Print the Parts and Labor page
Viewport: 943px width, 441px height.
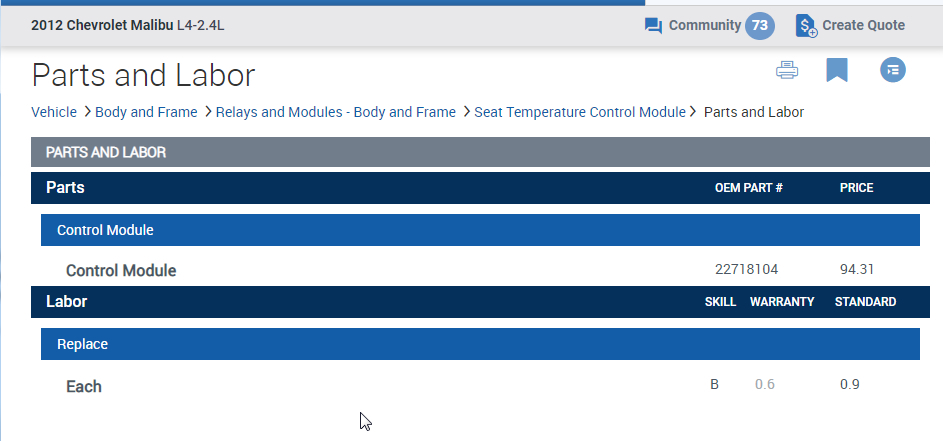[x=787, y=70]
